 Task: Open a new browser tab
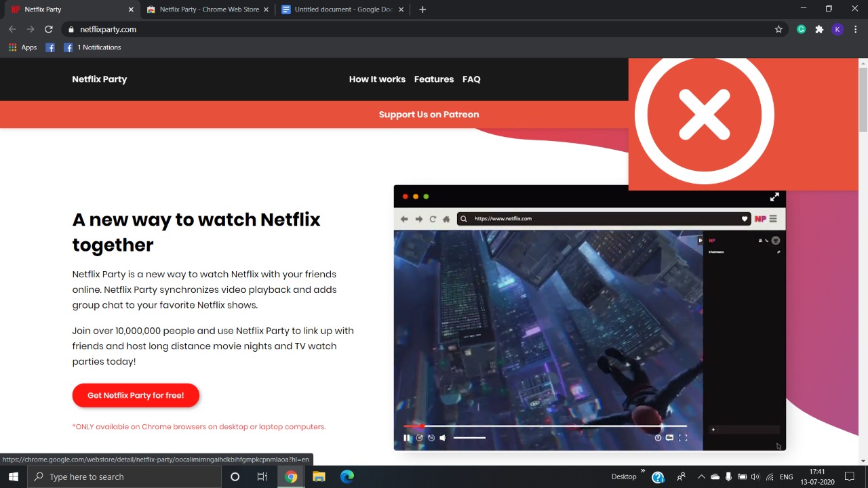[x=422, y=9]
